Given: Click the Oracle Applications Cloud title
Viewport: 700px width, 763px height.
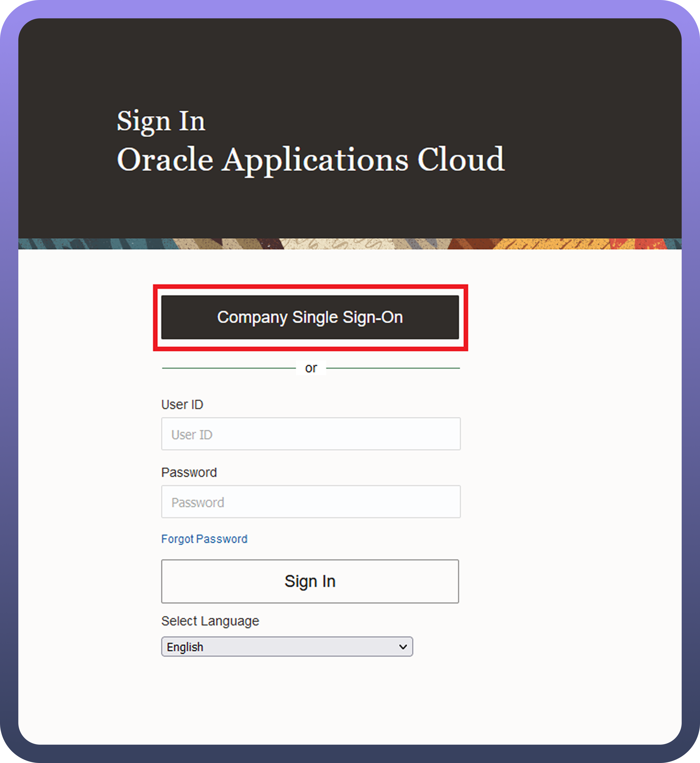Looking at the screenshot, I should coord(311,160).
